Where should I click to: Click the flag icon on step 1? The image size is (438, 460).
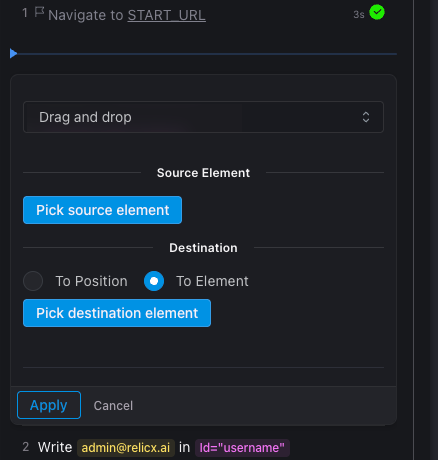(x=39, y=12)
